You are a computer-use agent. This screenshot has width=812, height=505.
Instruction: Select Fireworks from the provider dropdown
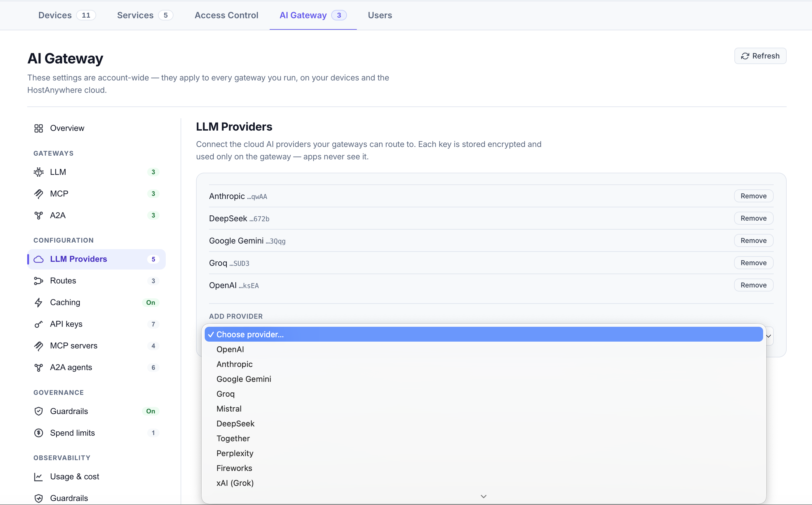(x=484, y=468)
